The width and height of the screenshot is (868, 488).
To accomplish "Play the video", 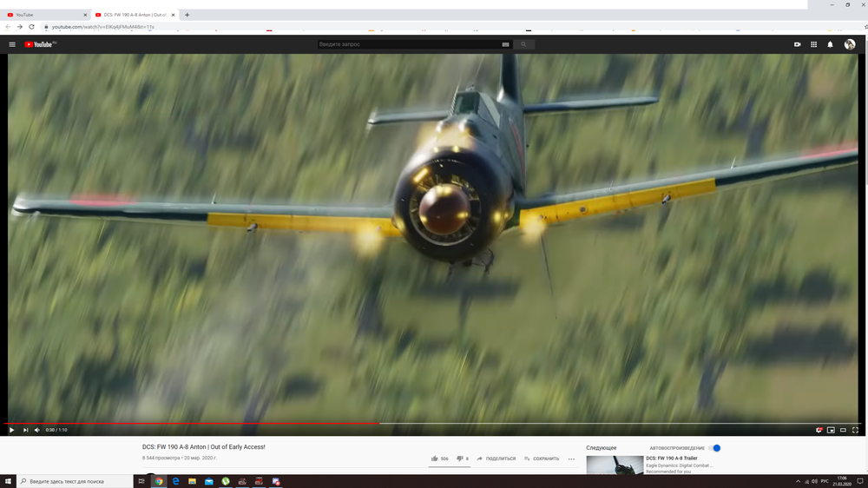I will tap(11, 430).
